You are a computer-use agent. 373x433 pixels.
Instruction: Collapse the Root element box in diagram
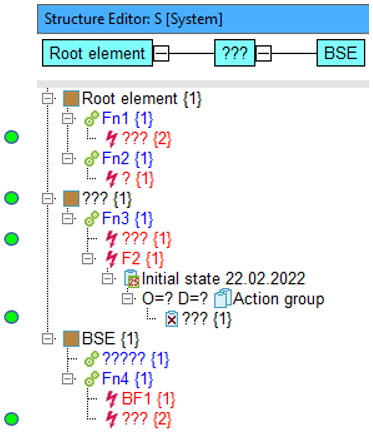(161, 53)
